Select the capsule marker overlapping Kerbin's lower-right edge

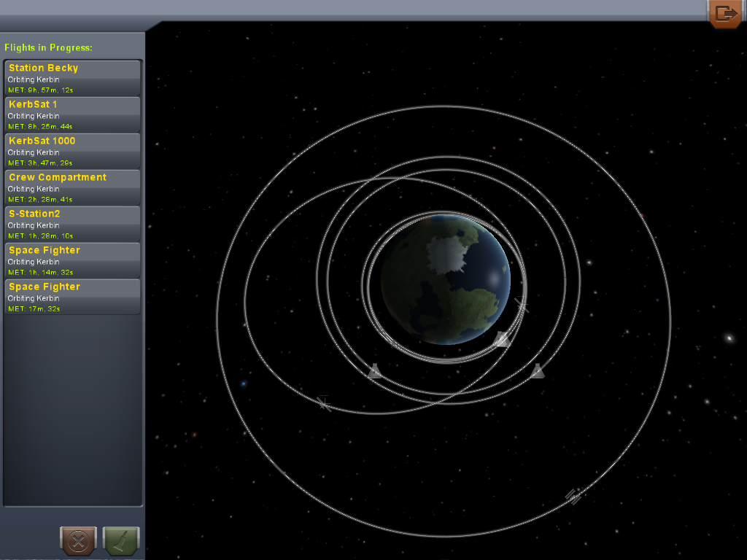(501, 339)
